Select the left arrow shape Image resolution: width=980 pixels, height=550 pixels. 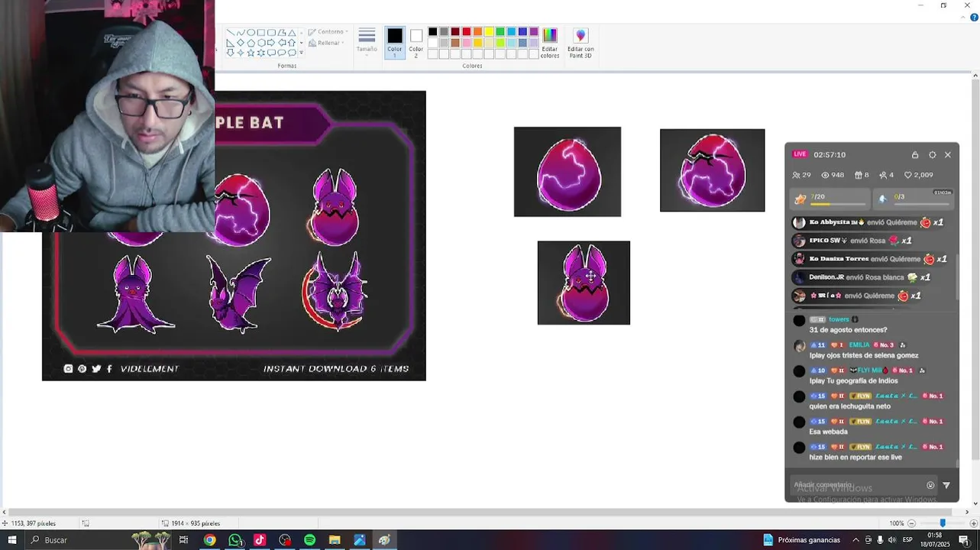(x=282, y=43)
